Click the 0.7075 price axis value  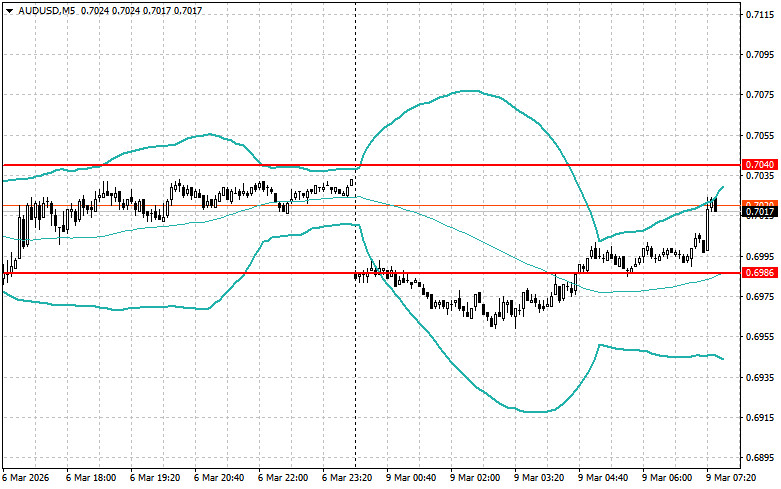pyautogui.click(x=760, y=95)
